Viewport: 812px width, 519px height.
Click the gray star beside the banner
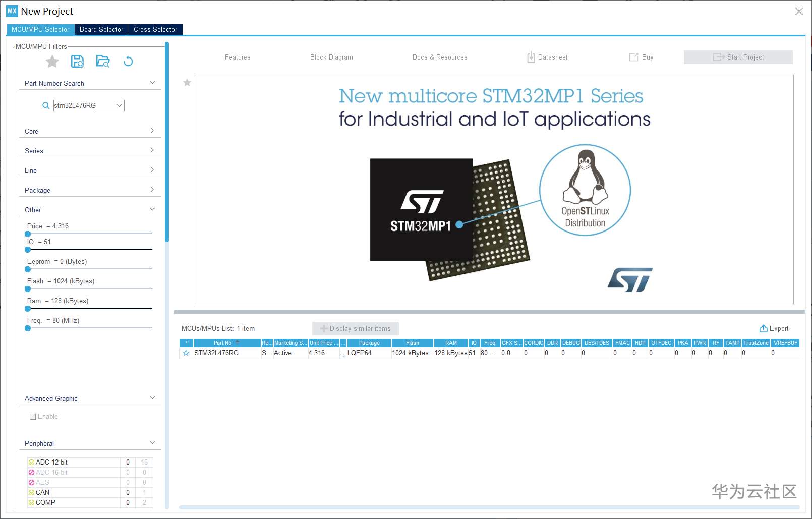point(187,82)
